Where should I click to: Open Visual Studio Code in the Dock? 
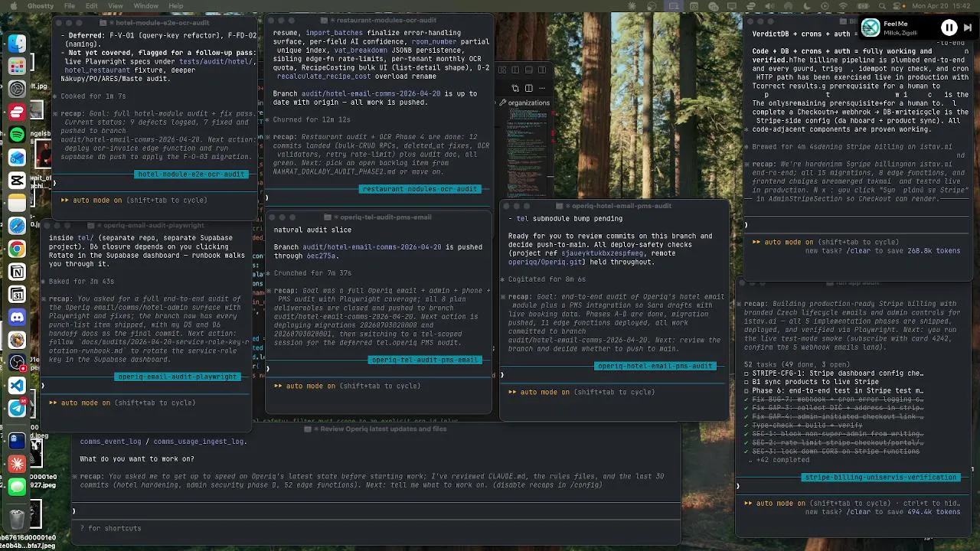pyautogui.click(x=17, y=386)
